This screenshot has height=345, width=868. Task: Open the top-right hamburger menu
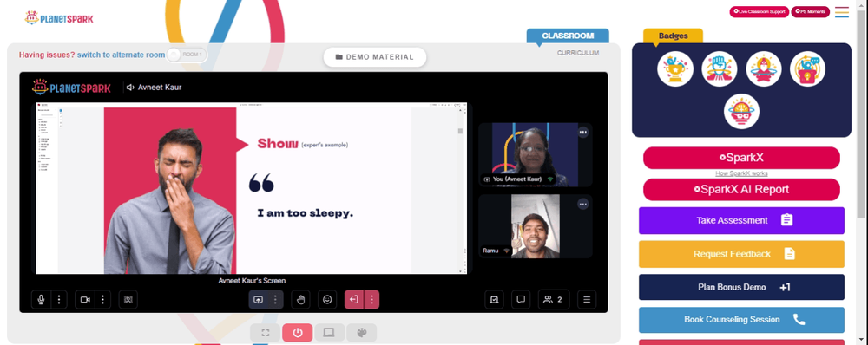point(842,12)
